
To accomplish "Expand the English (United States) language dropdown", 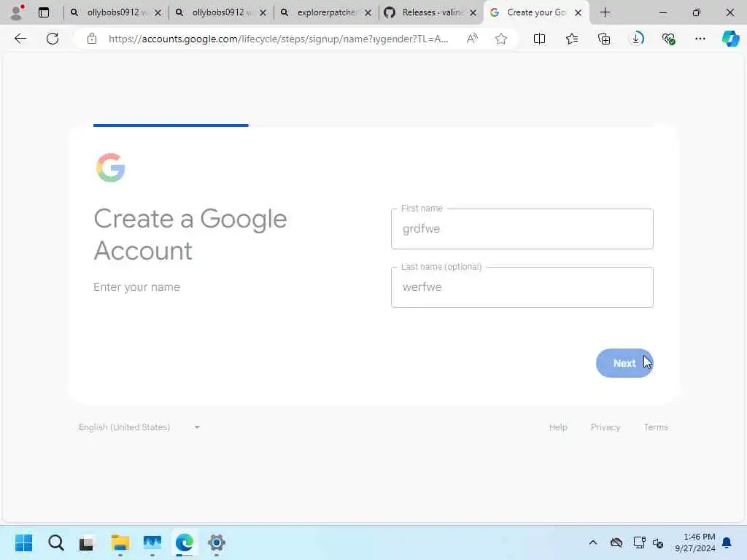I will coord(139,427).
